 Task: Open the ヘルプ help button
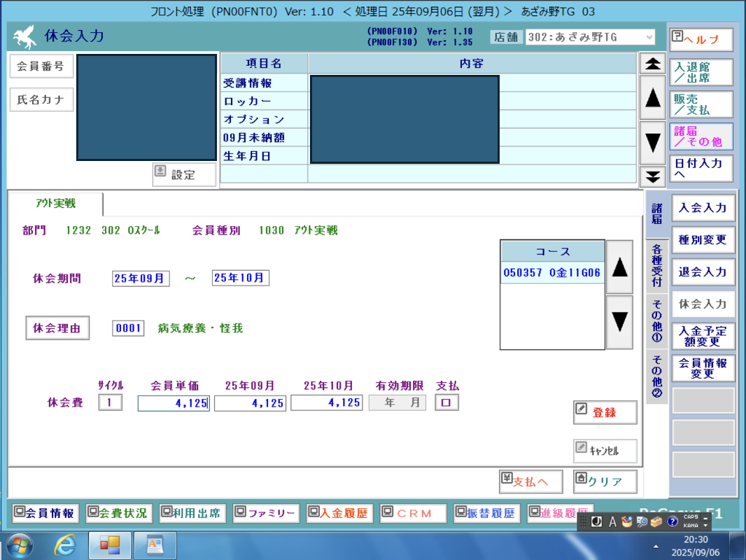(701, 40)
